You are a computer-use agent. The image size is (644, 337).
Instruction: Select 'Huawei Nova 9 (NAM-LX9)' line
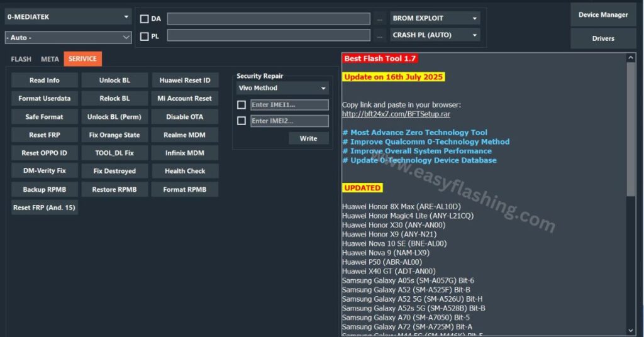(386, 253)
